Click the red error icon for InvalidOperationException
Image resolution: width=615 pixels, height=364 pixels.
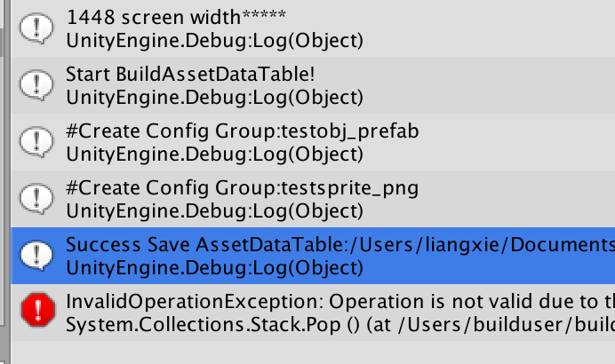click(x=35, y=311)
